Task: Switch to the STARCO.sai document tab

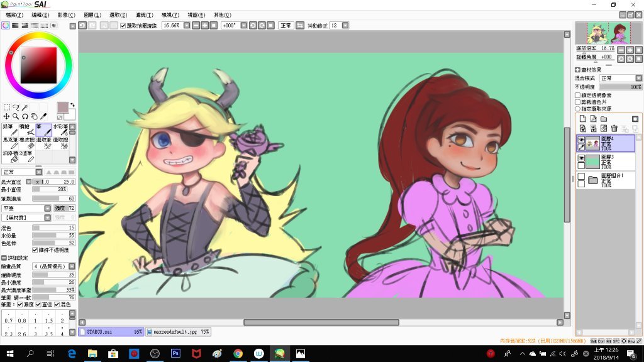Action: [x=111, y=332]
